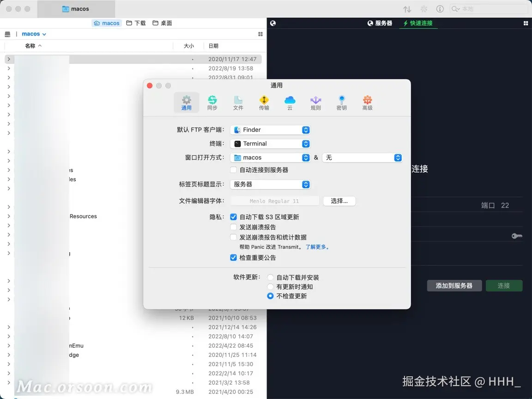Expand the folder dated 2020/11/25 11:14

click(x=9, y=355)
